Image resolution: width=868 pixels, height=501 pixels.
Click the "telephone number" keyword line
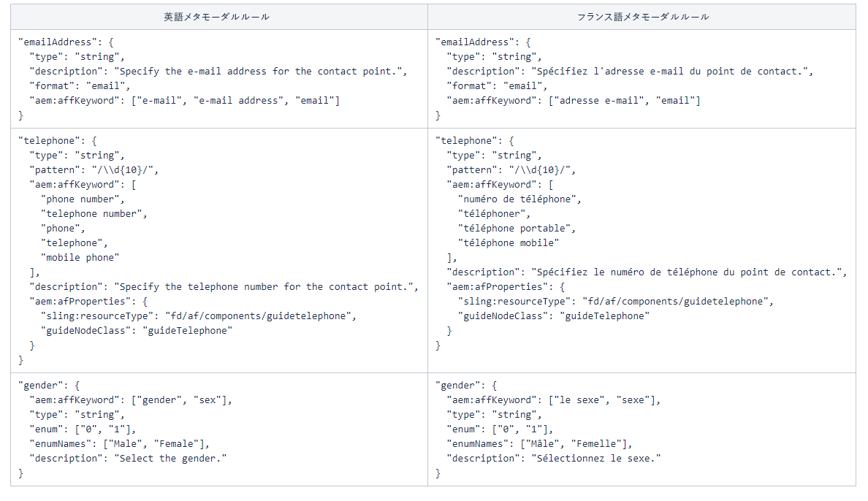[94, 214]
